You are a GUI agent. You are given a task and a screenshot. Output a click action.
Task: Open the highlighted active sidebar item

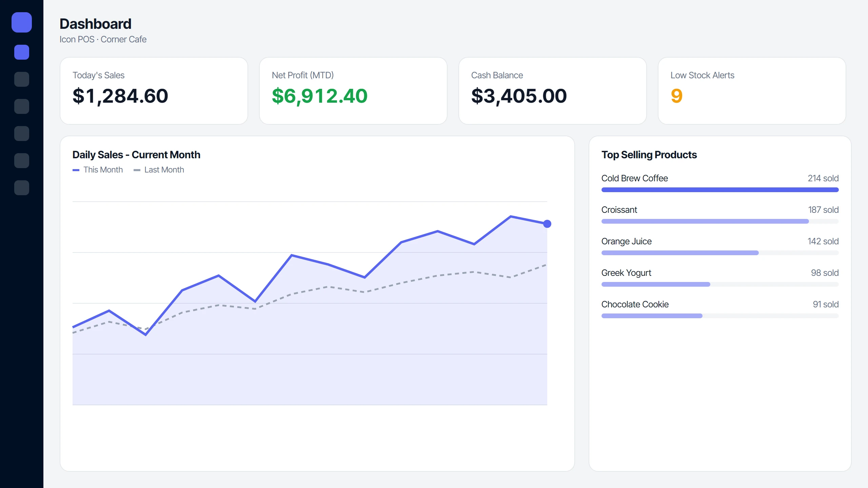click(x=22, y=52)
